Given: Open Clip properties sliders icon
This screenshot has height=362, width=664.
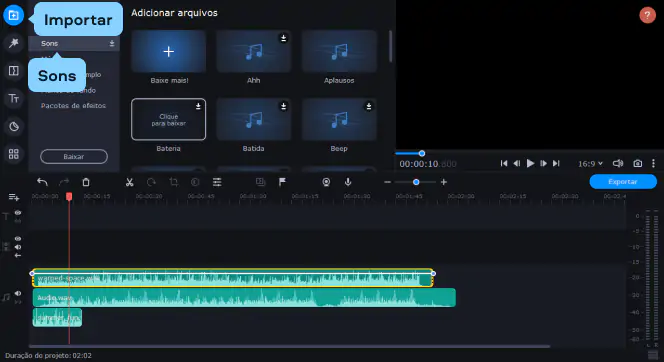Looking at the screenshot, I should tap(217, 182).
